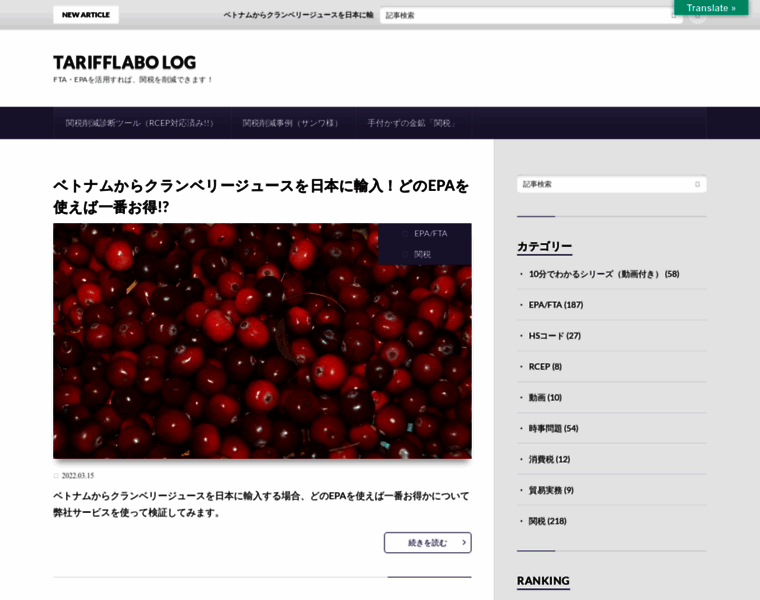The width and height of the screenshot is (760, 600).
Task: Click the EPA/FTA tag on article image
Action: pos(430,233)
